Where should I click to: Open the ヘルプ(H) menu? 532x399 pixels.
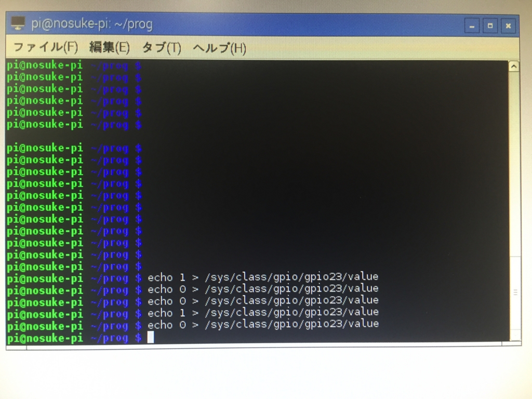pyautogui.click(x=220, y=48)
